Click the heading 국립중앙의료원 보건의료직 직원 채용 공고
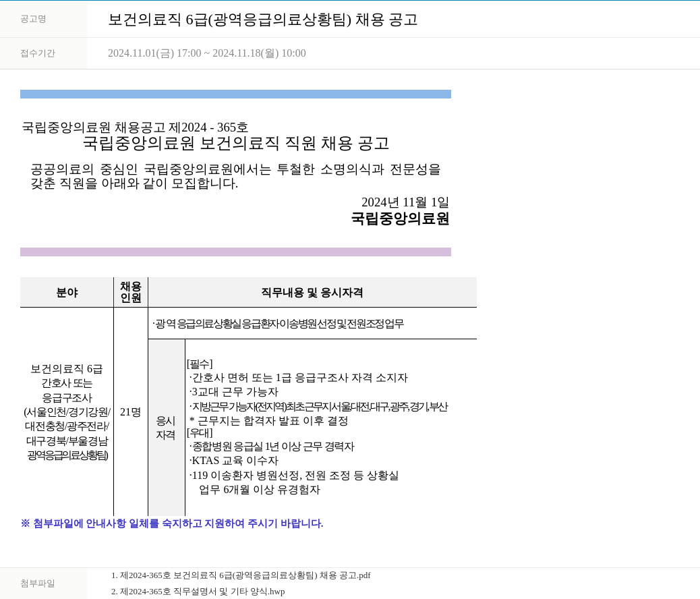 (x=236, y=144)
